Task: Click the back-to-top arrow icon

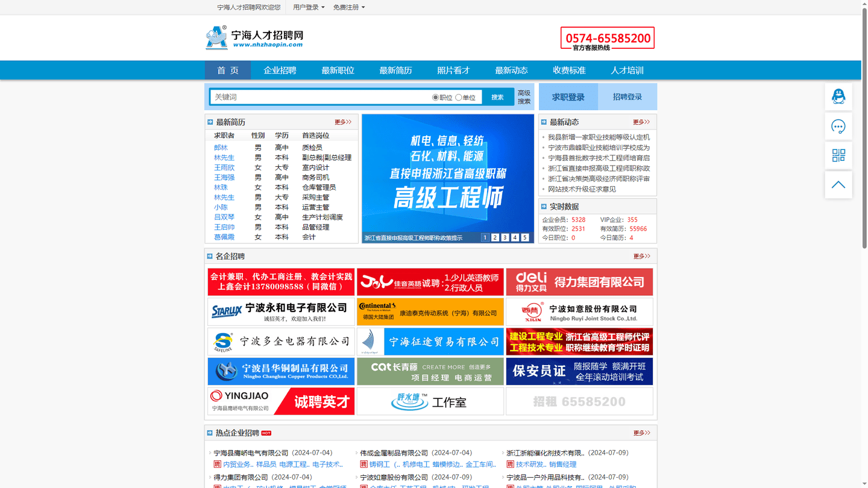Action: [x=838, y=185]
